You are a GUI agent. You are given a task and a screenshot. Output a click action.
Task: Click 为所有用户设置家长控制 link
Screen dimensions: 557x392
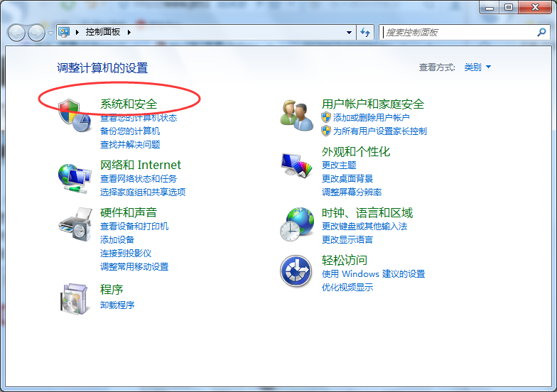coord(379,131)
